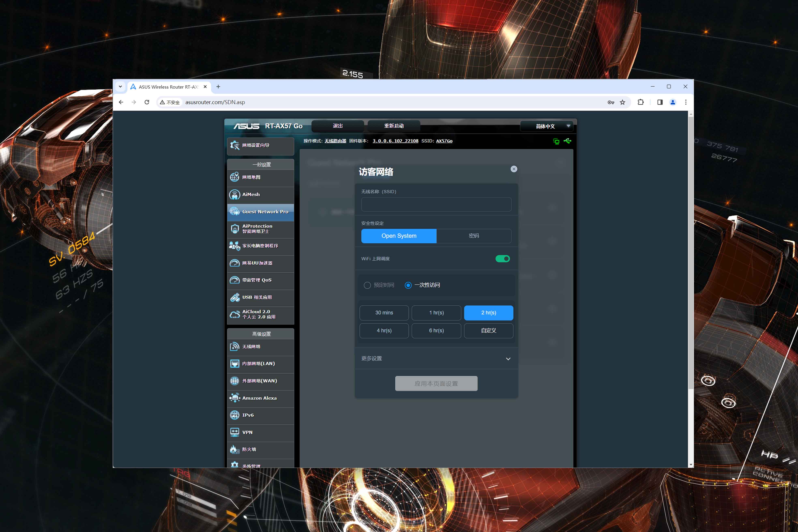Choose 4 hr(s) access duration
This screenshot has width=798, height=532.
point(384,331)
